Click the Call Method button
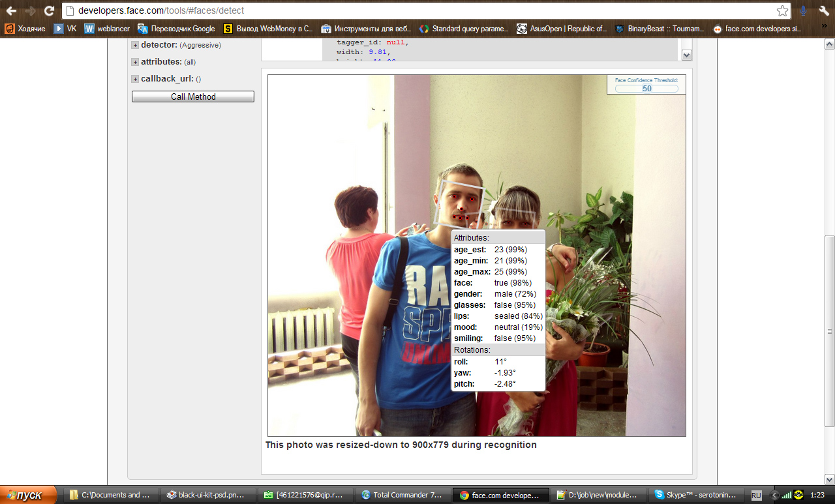This screenshot has height=504, width=835. click(193, 96)
